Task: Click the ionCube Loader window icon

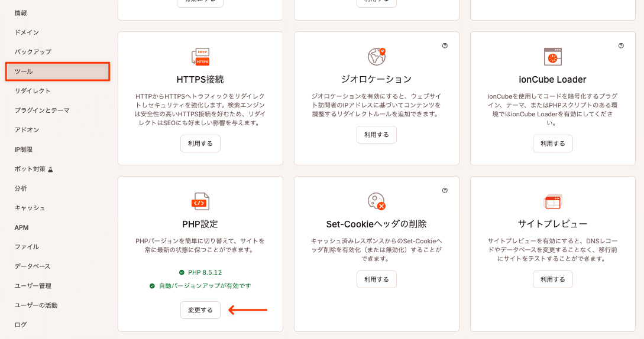Action: (553, 57)
